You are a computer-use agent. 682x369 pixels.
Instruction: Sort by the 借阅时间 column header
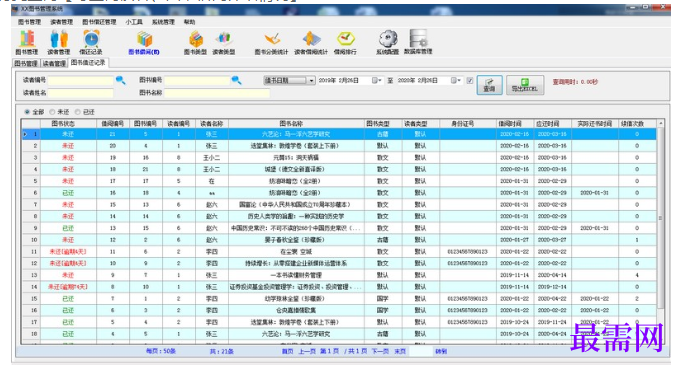click(x=515, y=124)
